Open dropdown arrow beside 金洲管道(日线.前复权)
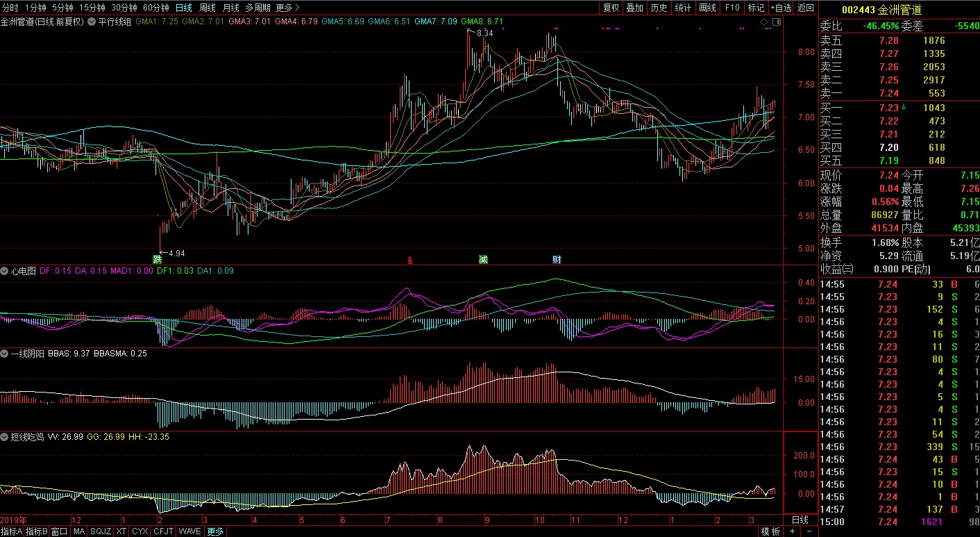 [91, 22]
